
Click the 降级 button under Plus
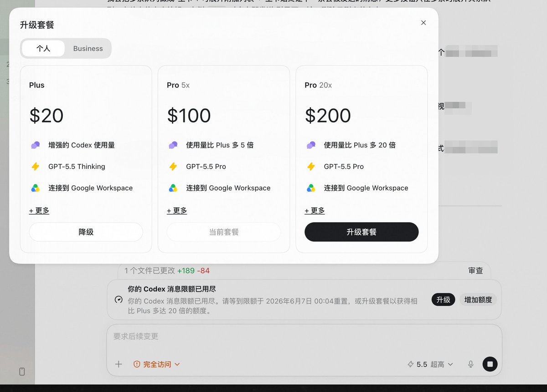pos(86,232)
